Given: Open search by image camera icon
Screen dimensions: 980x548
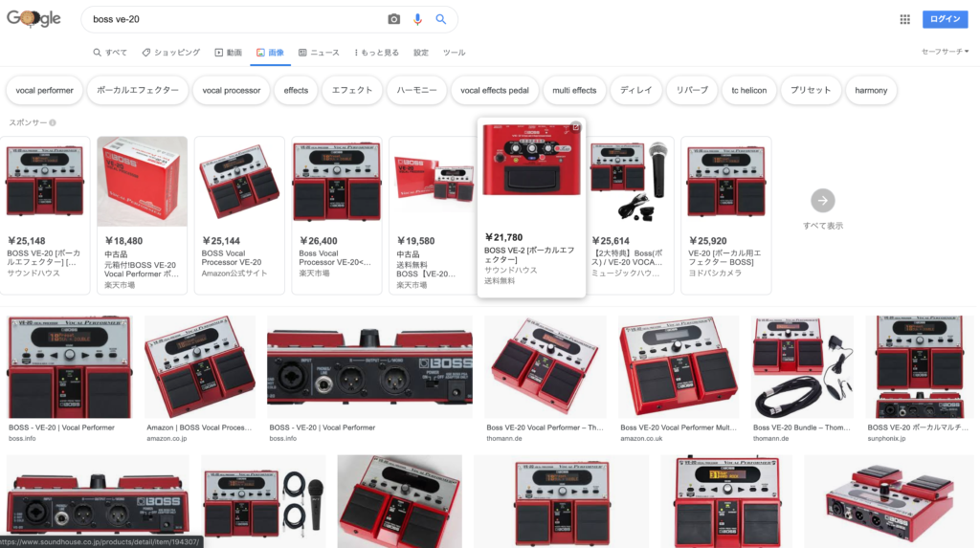Looking at the screenshot, I should [393, 19].
